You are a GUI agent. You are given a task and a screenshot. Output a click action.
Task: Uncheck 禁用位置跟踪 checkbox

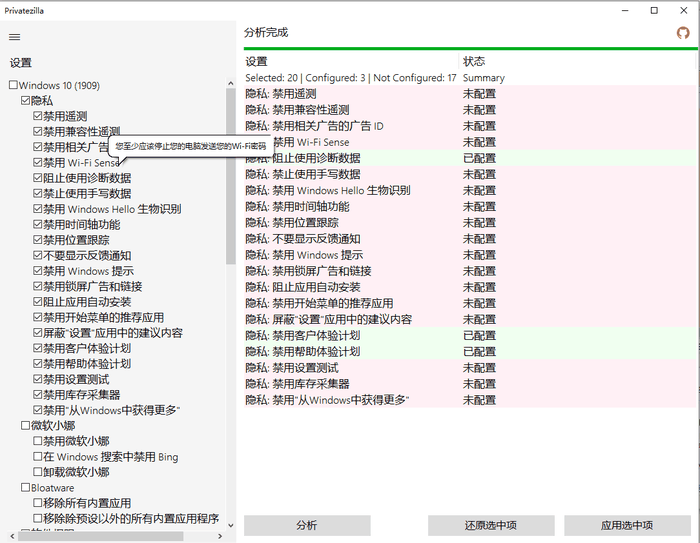(x=38, y=240)
